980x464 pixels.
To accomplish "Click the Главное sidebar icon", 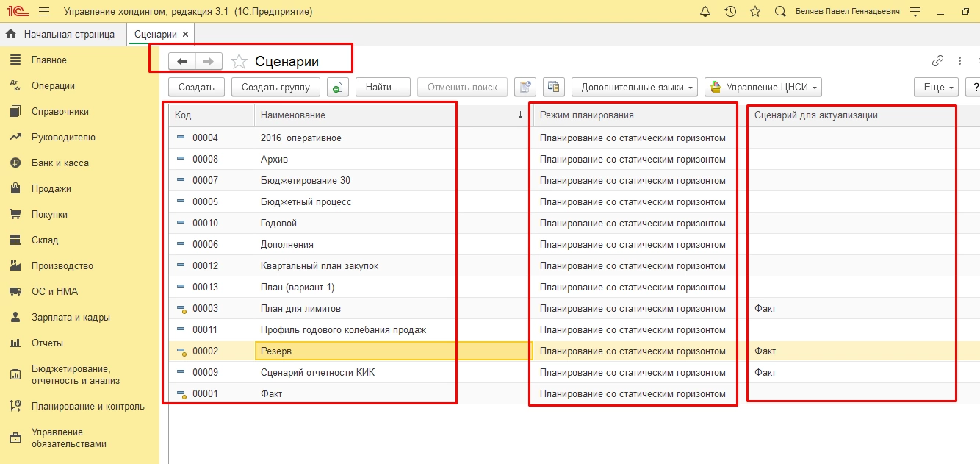I will coord(15,60).
